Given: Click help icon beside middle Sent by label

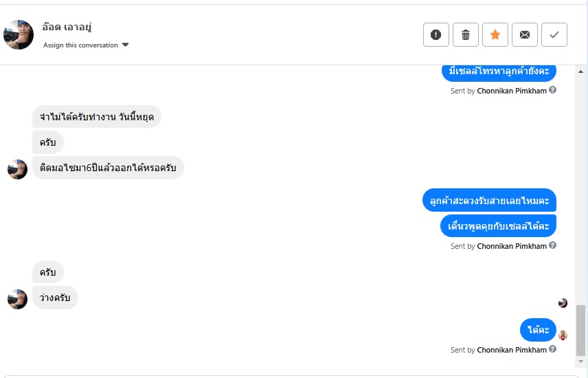Looking at the screenshot, I should tap(553, 245).
